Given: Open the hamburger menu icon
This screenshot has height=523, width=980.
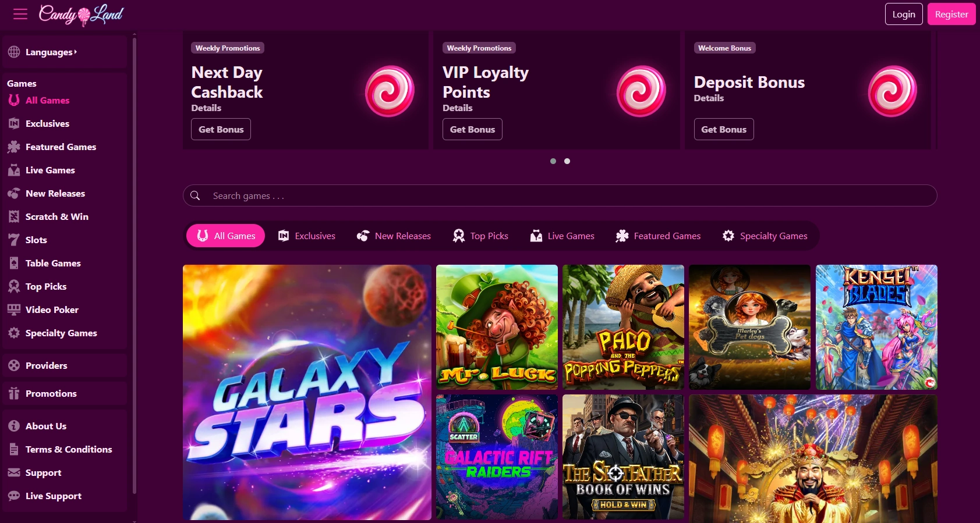Looking at the screenshot, I should click(20, 14).
